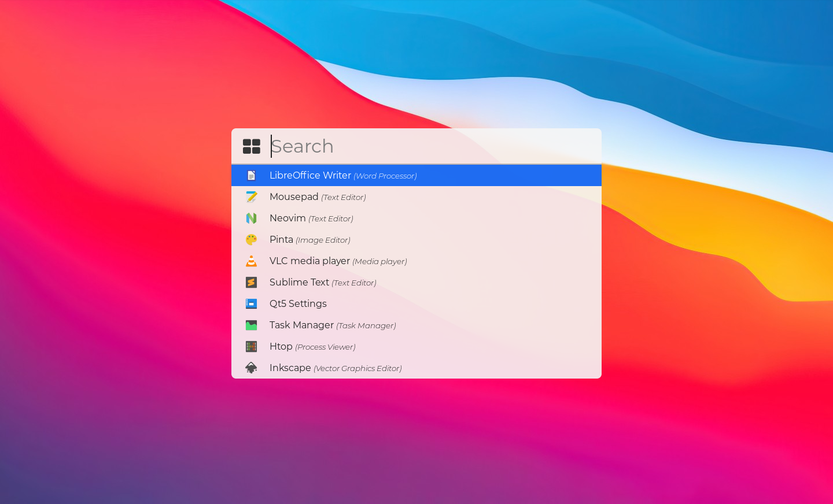Viewport: 833px width, 504px height.
Task: Launch Pinta (Image Editor) entry
Action: [x=417, y=239]
